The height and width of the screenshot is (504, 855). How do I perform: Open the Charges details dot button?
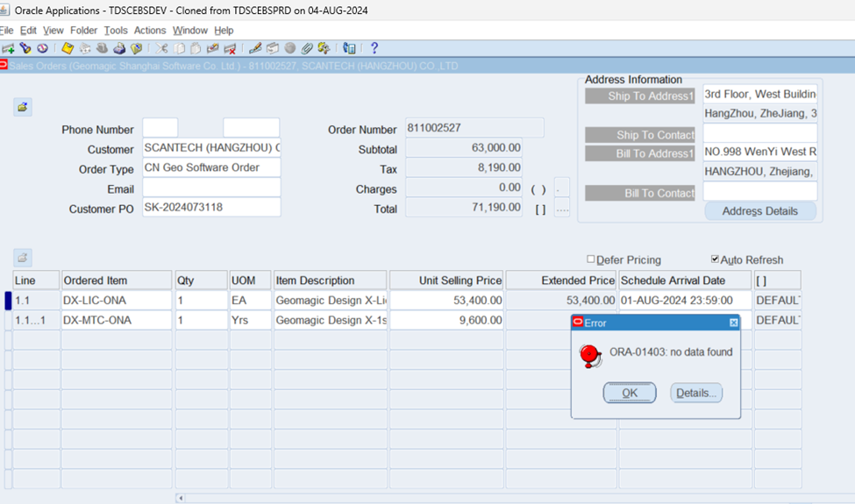(x=561, y=188)
